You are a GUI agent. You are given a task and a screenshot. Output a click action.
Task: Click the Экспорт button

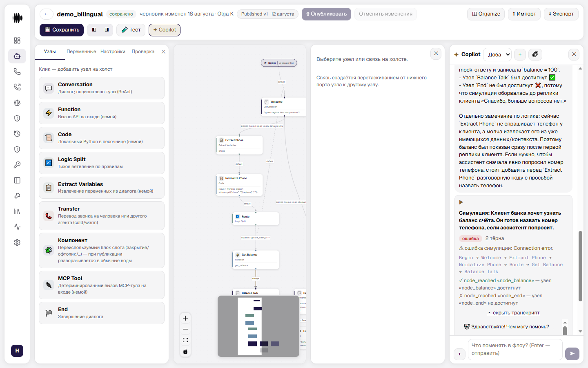[x=561, y=14]
